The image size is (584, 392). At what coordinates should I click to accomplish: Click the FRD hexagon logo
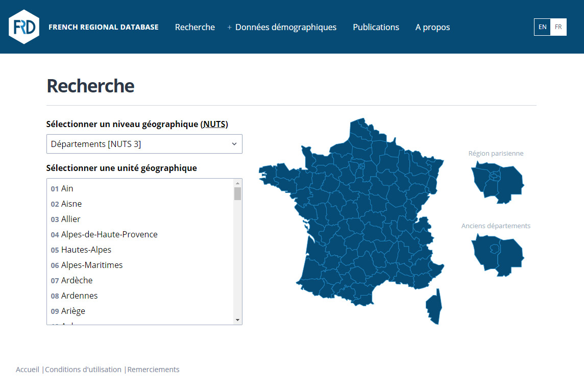point(24,27)
